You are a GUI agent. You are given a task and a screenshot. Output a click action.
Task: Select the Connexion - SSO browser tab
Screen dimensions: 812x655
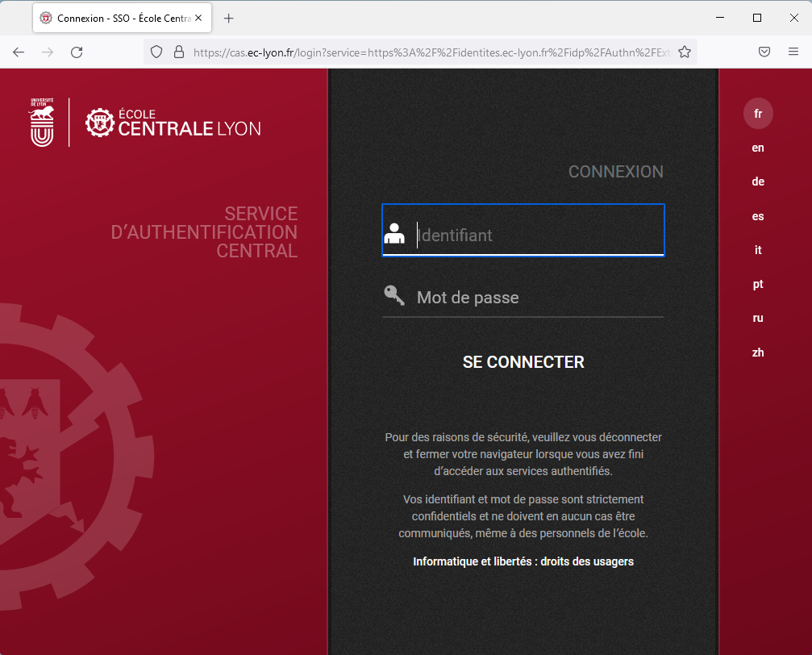113,17
